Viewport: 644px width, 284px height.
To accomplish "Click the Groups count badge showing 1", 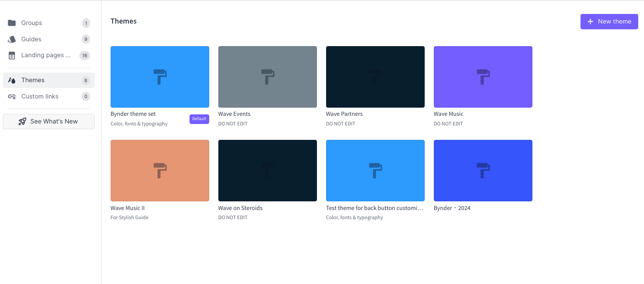I will point(86,23).
